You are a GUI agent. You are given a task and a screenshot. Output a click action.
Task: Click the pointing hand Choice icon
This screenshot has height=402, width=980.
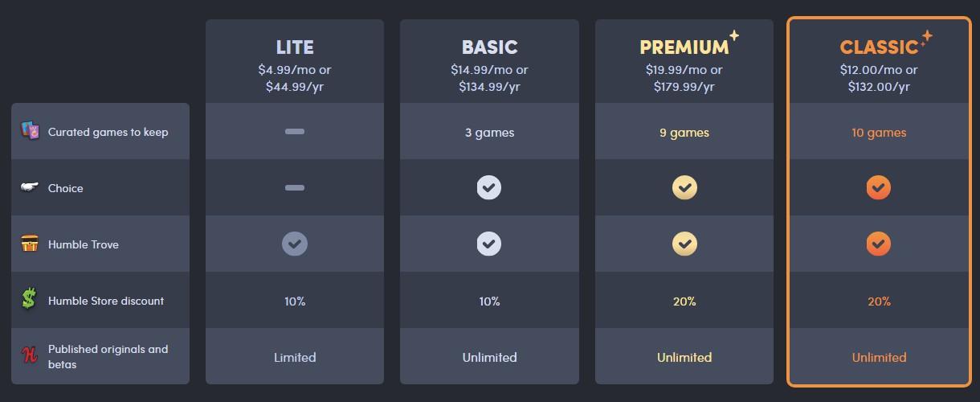click(x=30, y=187)
